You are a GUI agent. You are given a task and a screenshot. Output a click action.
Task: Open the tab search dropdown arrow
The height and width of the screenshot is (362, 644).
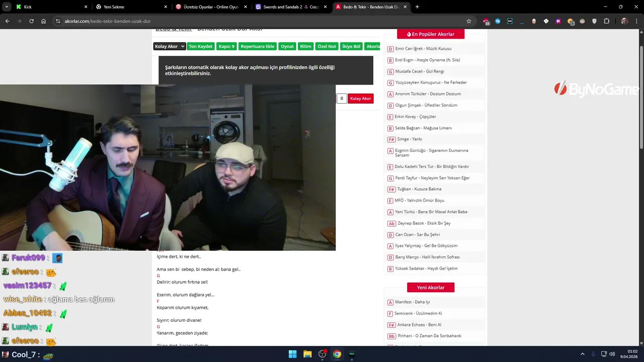[x=7, y=7]
